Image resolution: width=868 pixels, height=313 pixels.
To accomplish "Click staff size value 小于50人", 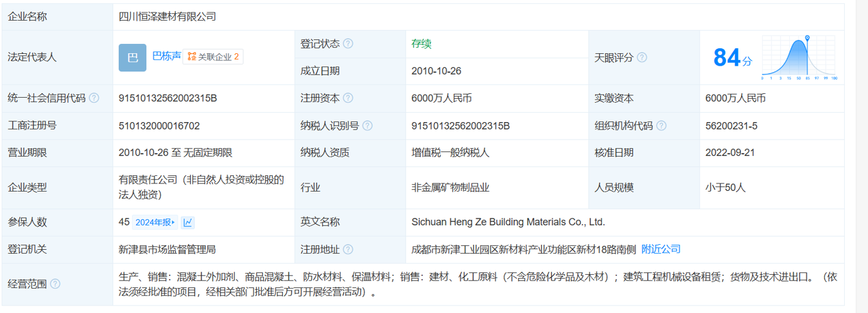I will pyautogui.click(x=725, y=187).
